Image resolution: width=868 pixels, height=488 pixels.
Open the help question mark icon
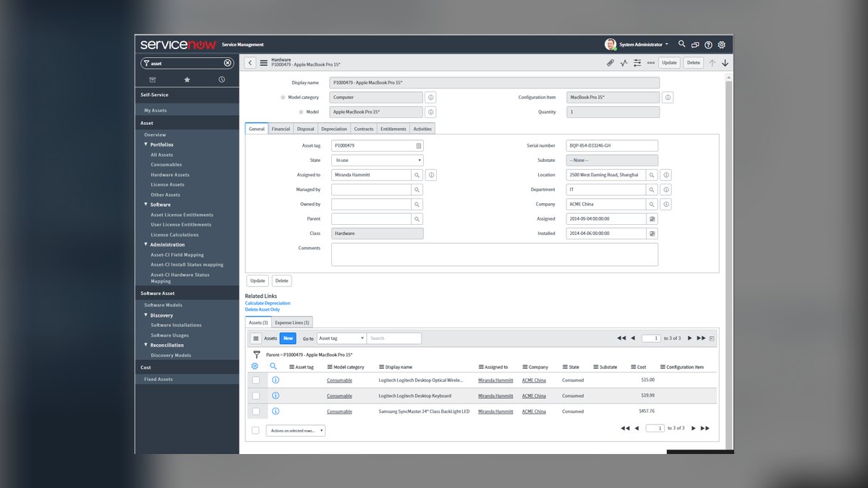[708, 44]
